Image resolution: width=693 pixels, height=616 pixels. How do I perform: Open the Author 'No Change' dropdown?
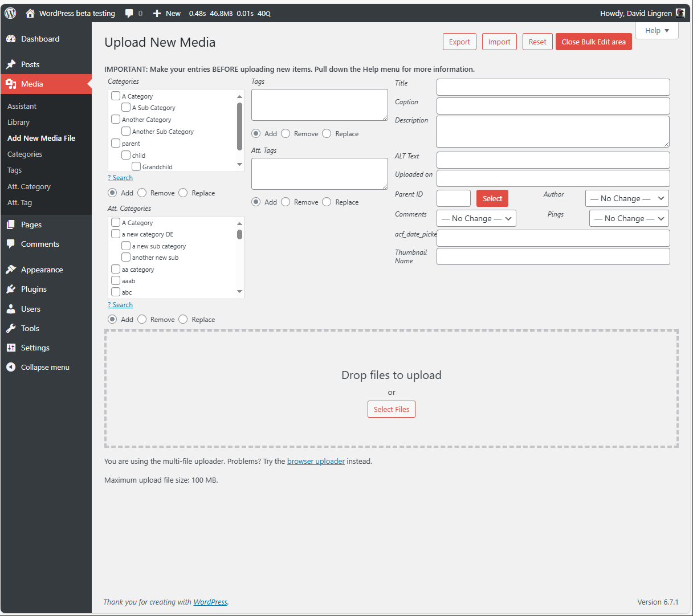[627, 198]
